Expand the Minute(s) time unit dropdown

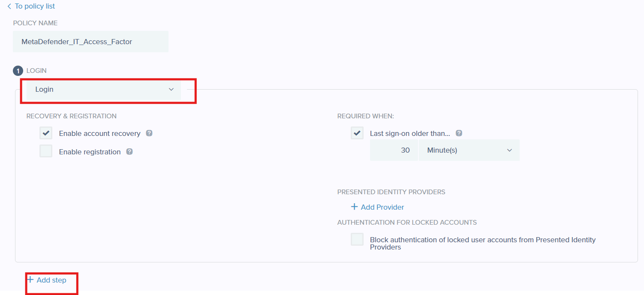point(469,150)
